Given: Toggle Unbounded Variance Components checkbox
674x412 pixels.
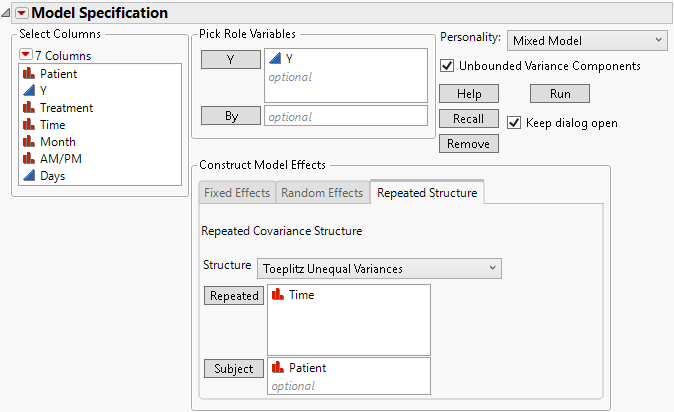Looking at the screenshot, I should pyautogui.click(x=447, y=66).
